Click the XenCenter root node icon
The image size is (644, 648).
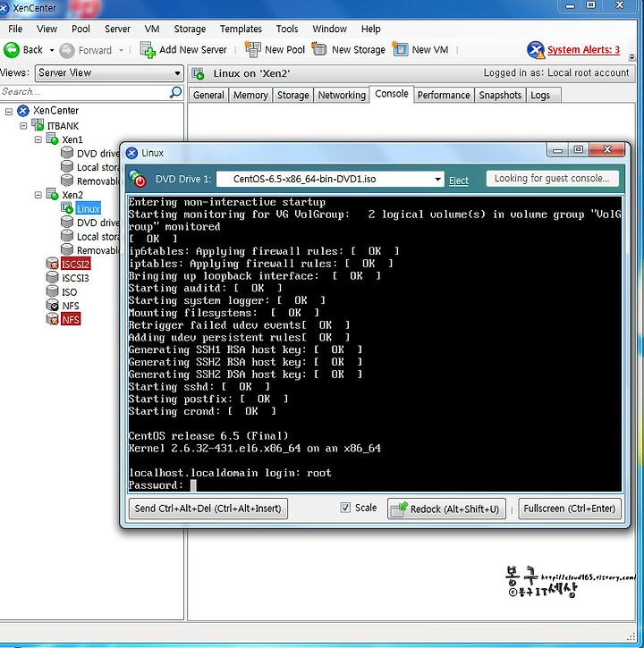pos(23,111)
